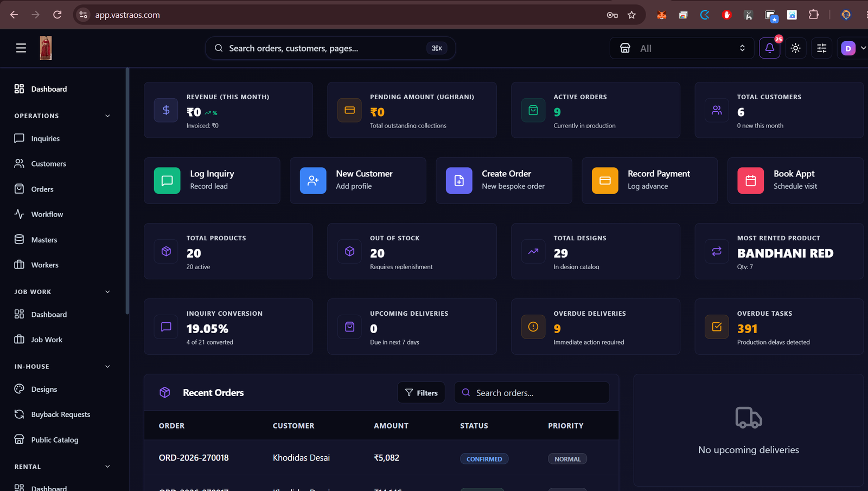Open the Recent Orders Filters button
868x491 pixels.
[x=421, y=393]
